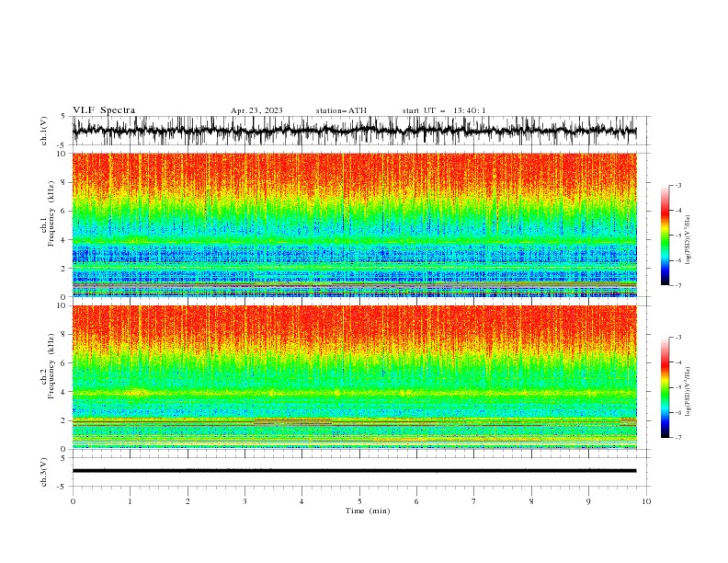Click the ch.1 spectrogram color scale bar
Viewport: 728px width, 563px height.
665,236
